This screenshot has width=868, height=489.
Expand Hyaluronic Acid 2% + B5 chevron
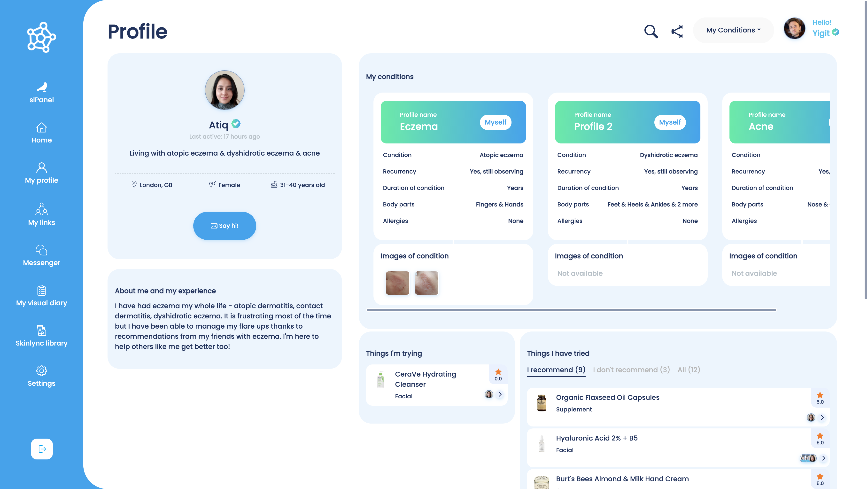click(823, 458)
